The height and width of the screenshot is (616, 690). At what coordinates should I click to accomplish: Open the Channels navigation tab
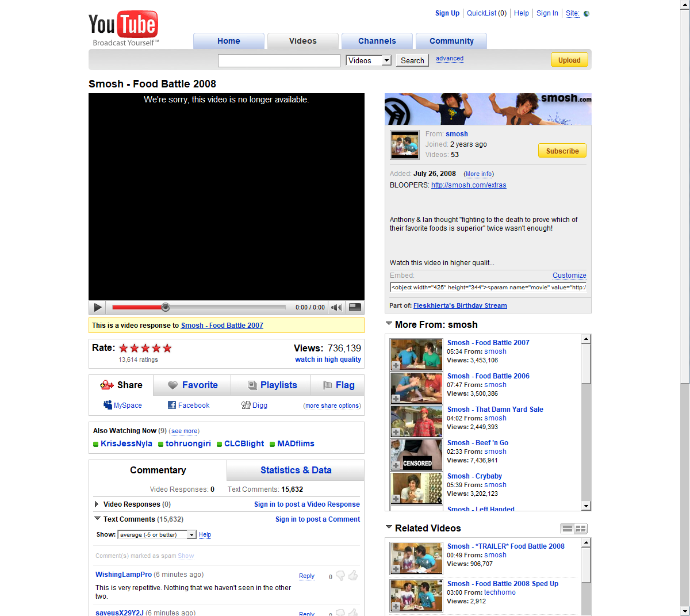(x=377, y=41)
